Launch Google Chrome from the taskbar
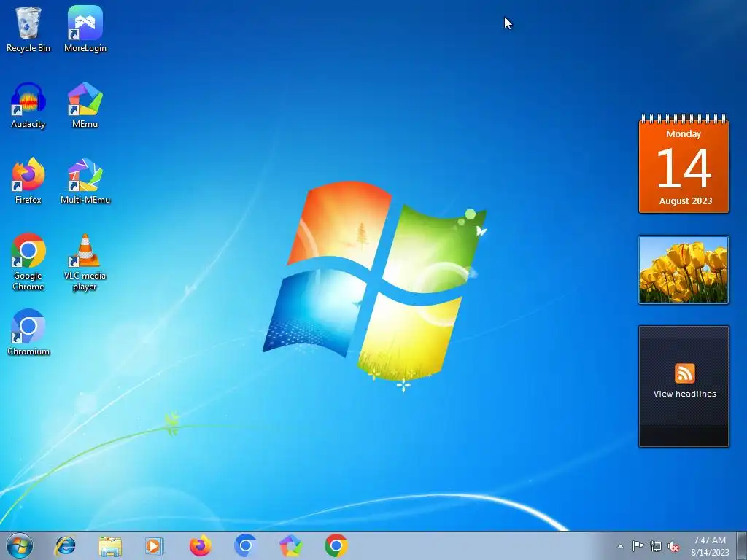747x560 pixels. pyautogui.click(x=336, y=545)
